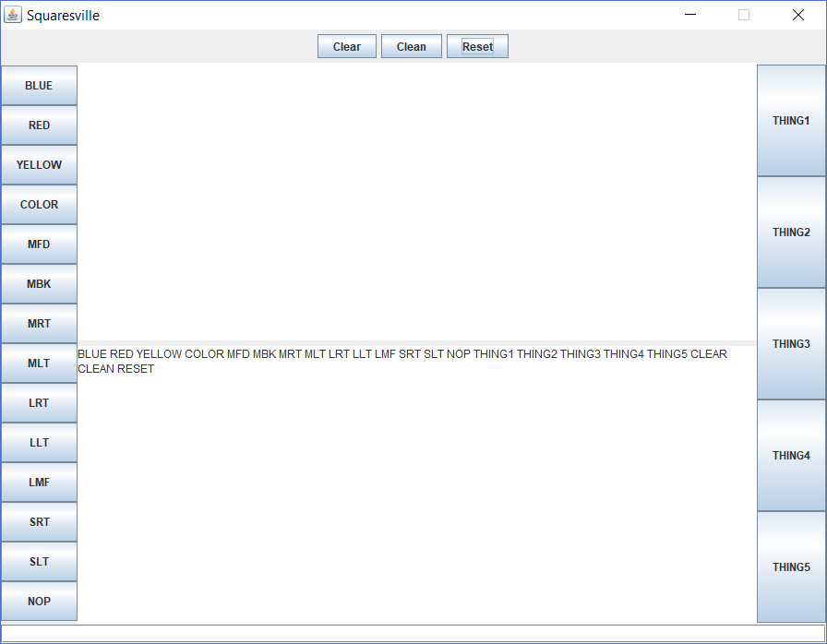Click the THING5 button
Screen dimensions: 827x644
(x=791, y=567)
